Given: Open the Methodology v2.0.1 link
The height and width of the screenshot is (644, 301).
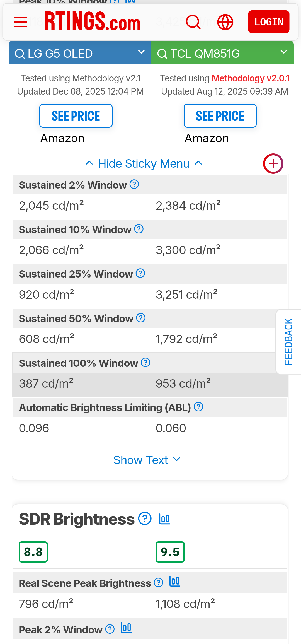Looking at the screenshot, I should [x=251, y=78].
